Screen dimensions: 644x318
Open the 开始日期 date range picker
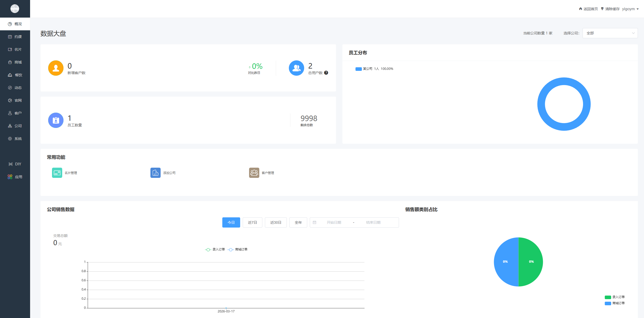[334, 222]
